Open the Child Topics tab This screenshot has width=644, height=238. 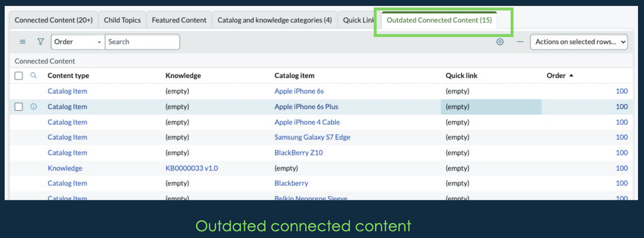click(122, 20)
